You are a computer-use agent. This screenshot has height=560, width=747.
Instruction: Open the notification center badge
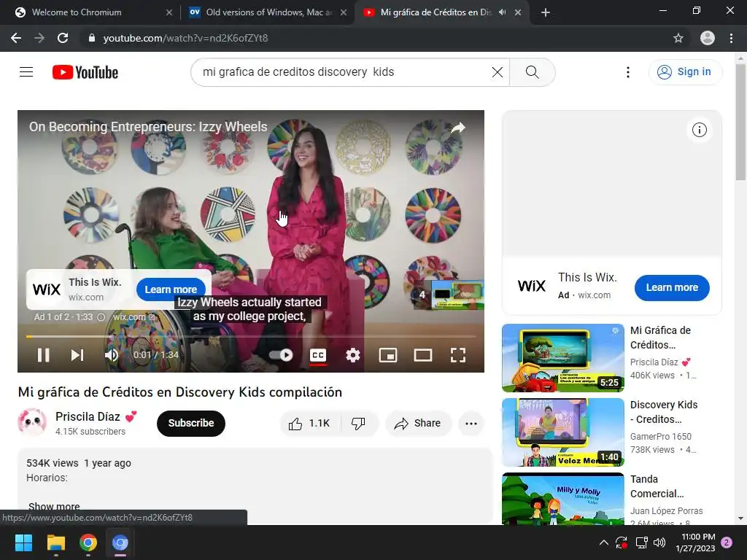point(727,542)
